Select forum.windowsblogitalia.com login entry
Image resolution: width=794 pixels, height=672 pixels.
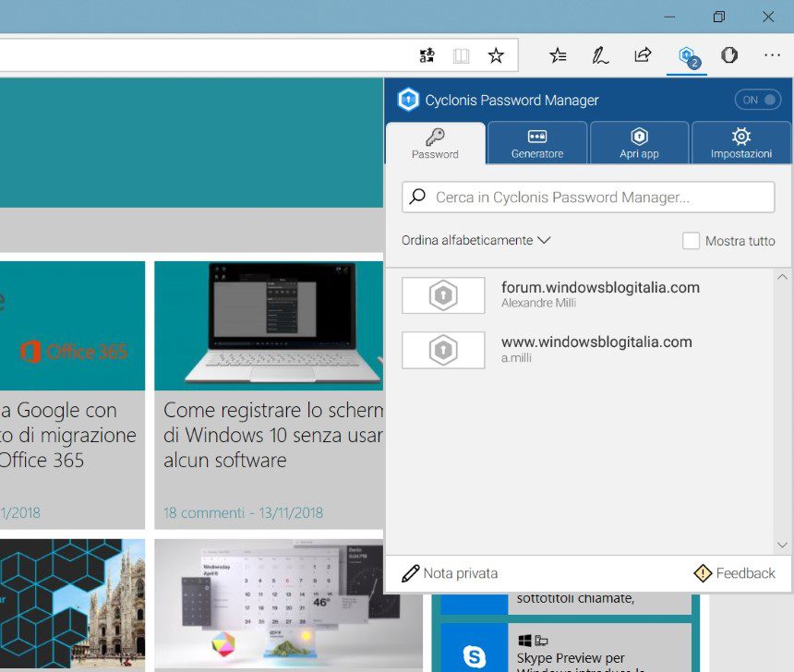579,295
